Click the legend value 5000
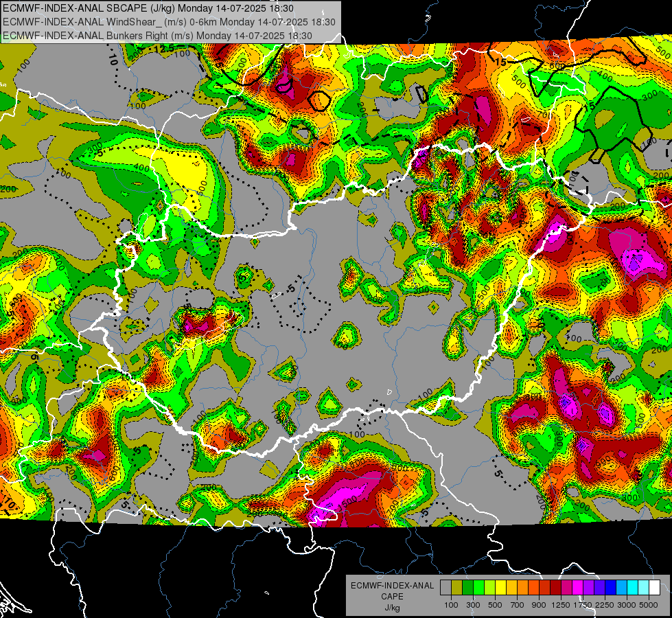 point(649,605)
